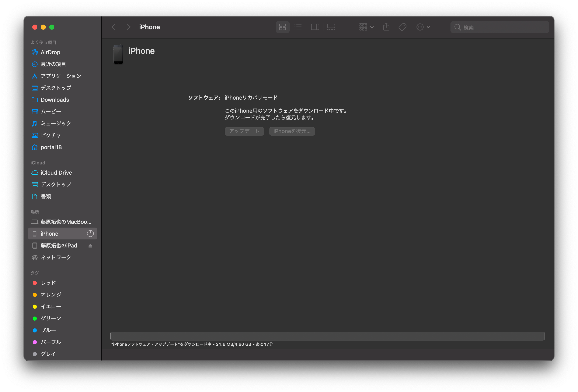The height and width of the screenshot is (392, 578).
Task: Select iPhone under 場所
Action: point(49,234)
